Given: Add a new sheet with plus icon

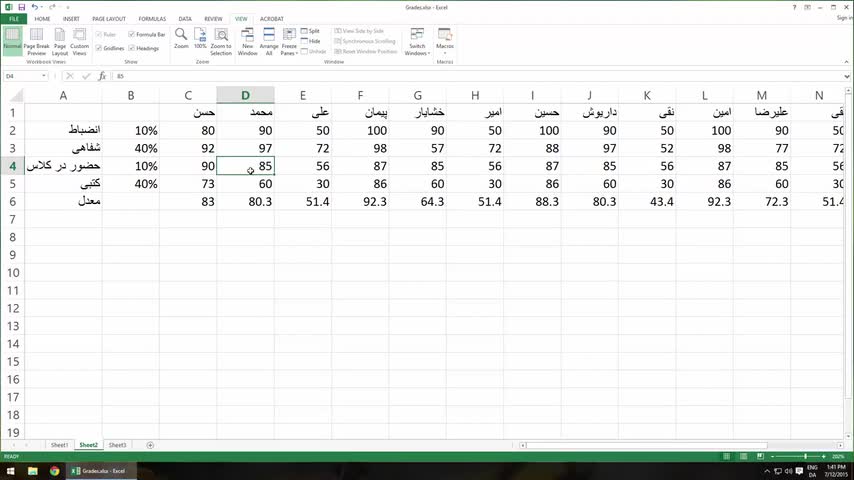Looking at the screenshot, I should pyautogui.click(x=150, y=445).
